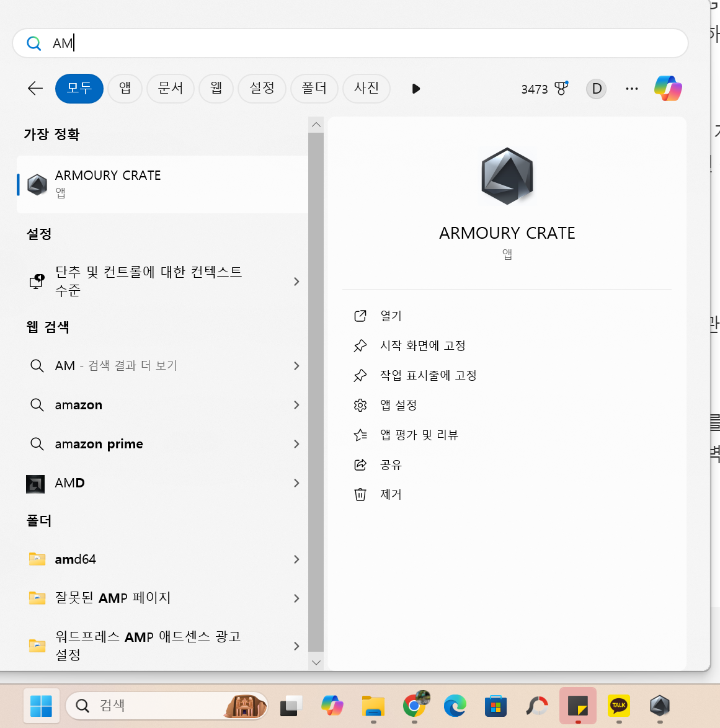Click the taskbar 검색 search box
This screenshot has width=720, height=728.
tap(167, 706)
